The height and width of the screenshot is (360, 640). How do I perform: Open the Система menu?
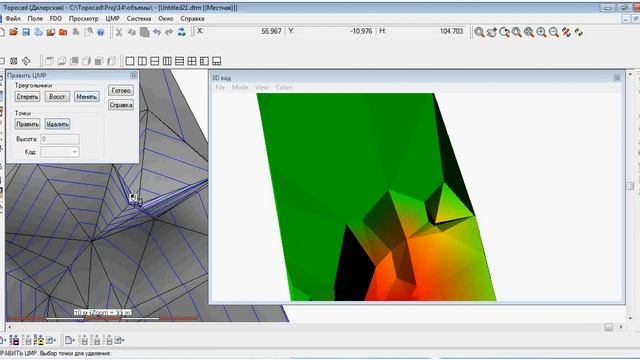139,19
